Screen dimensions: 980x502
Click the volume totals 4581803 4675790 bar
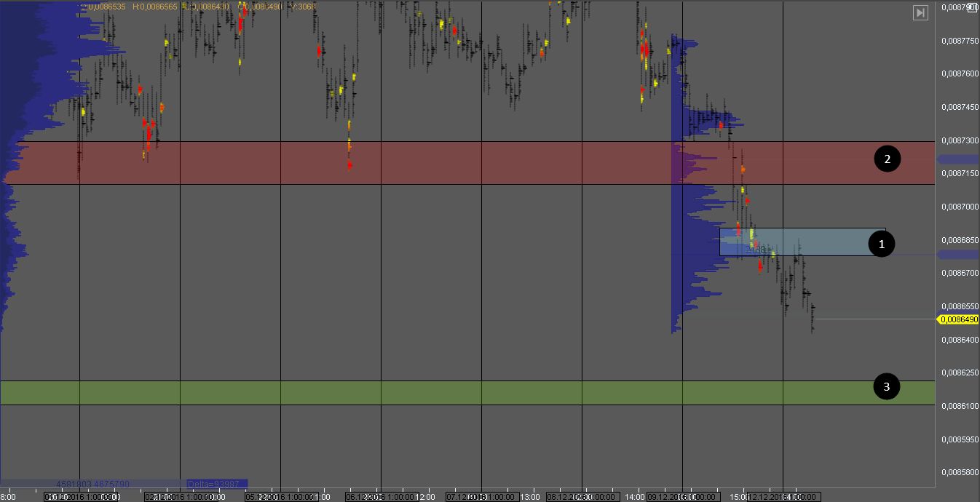click(x=92, y=484)
